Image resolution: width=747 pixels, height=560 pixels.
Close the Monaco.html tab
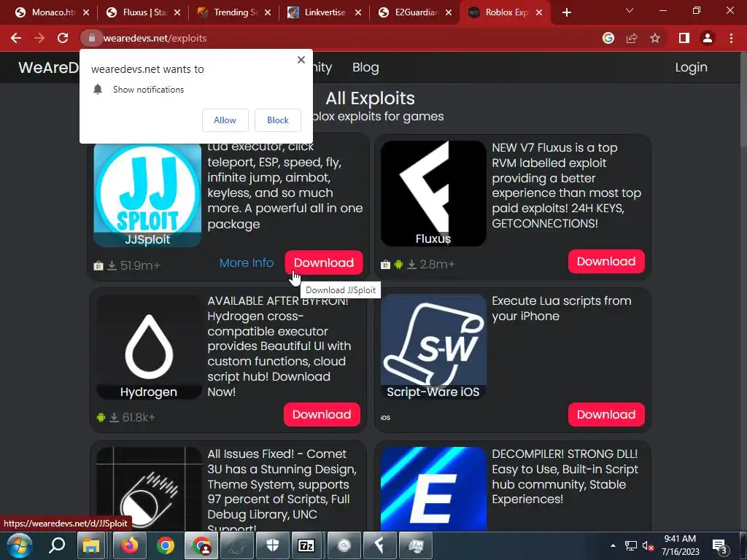(86, 12)
